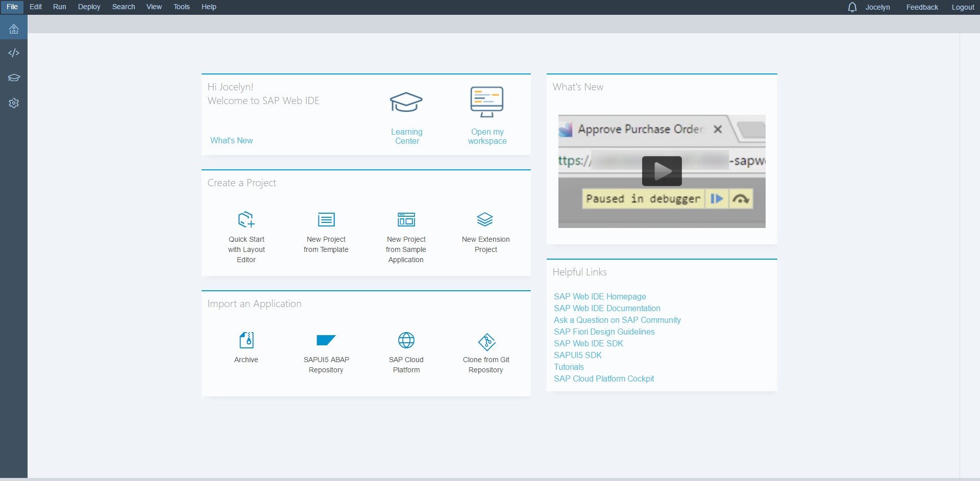Start Quick Start with Layout Editor

pos(246,220)
